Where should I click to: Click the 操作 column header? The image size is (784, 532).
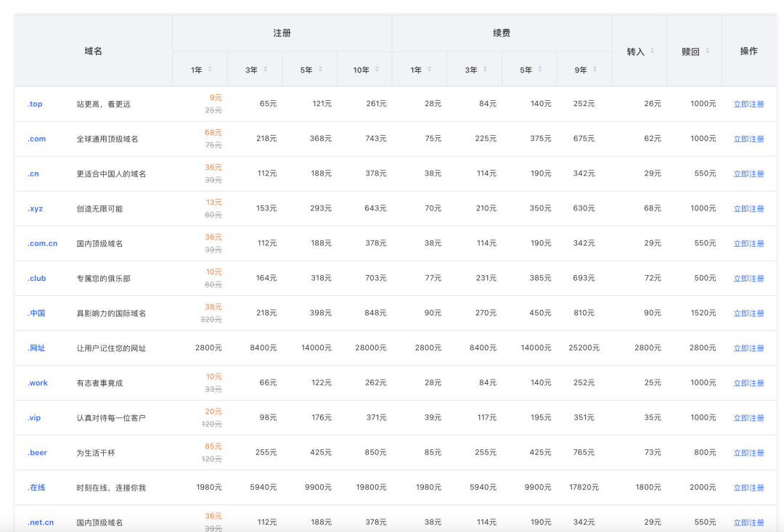pyautogui.click(x=748, y=51)
